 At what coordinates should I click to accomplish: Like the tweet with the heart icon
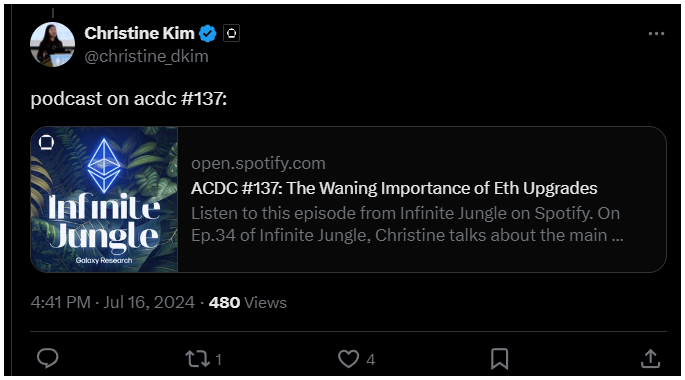[x=348, y=359]
